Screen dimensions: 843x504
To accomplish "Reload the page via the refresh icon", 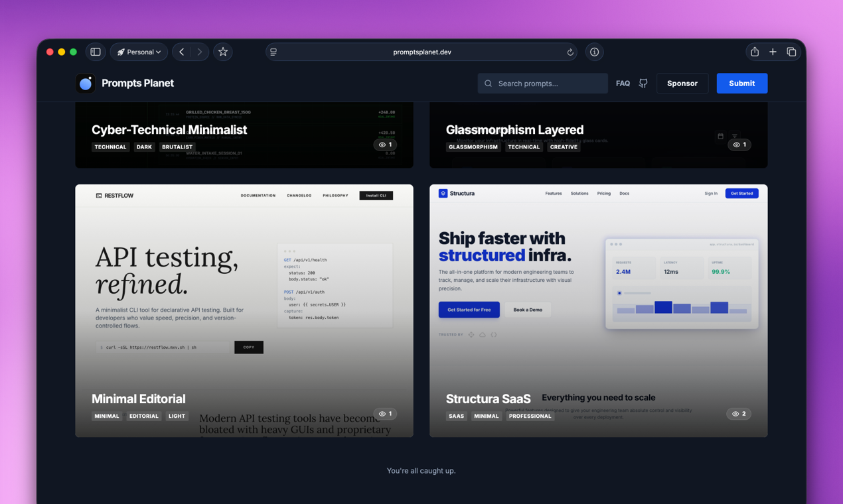I will [570, 52].
